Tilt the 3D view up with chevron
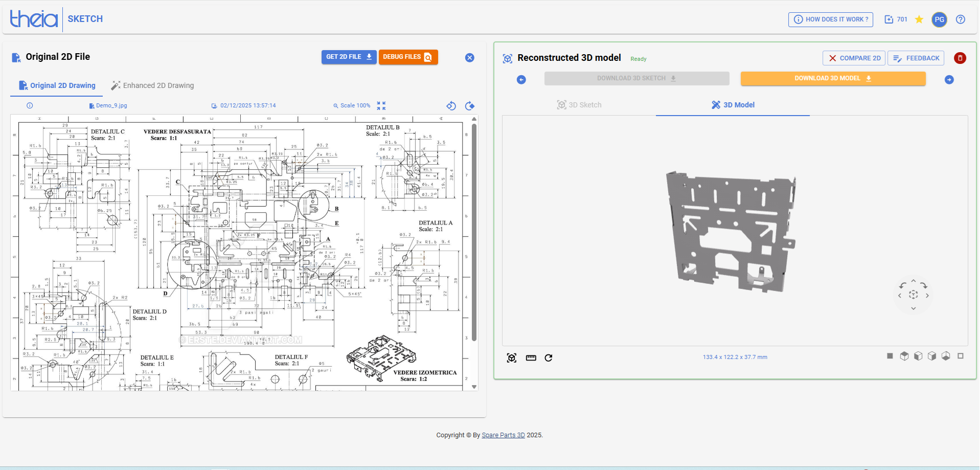Viewport: 980px width, 470px height. [x=914, y=281]
